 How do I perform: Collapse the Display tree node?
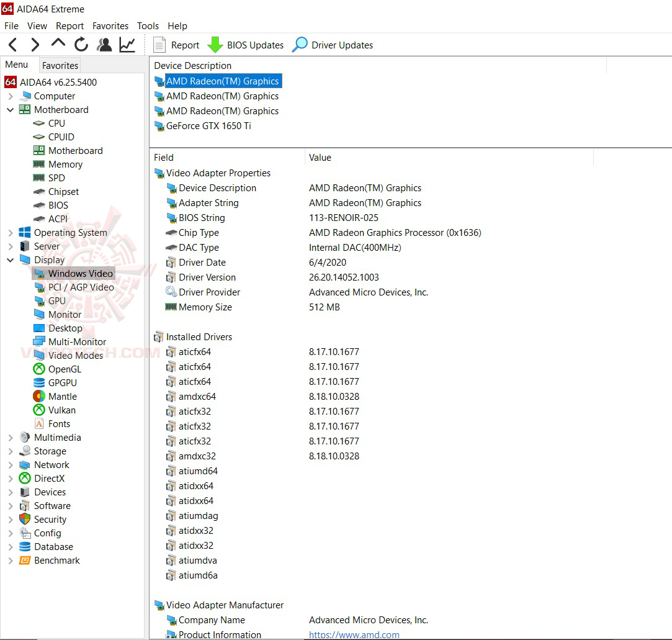pos(11,260)
